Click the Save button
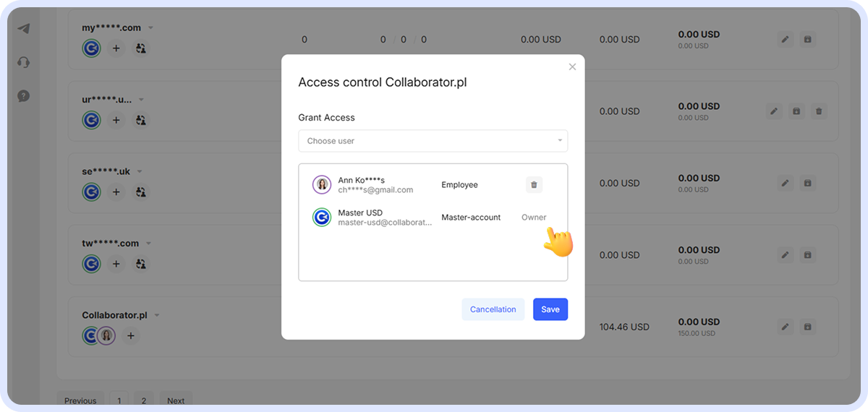Screen dimensions: 868x412 [x=550, y=309]
